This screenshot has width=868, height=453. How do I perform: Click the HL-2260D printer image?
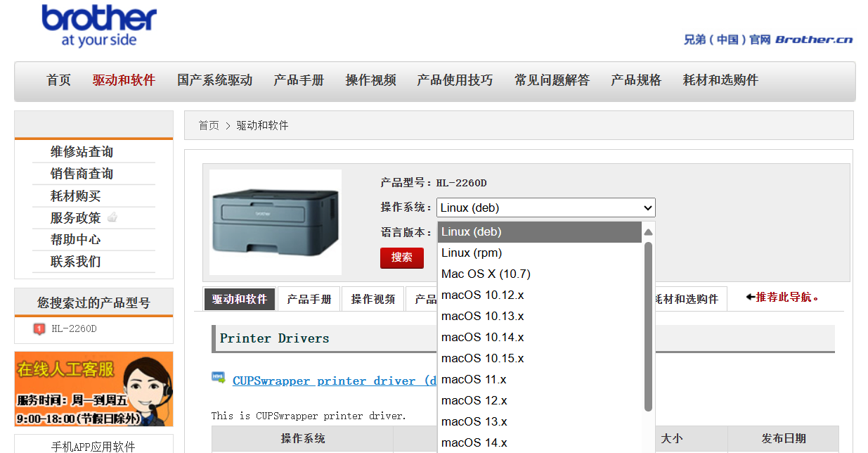pos(276,222)
